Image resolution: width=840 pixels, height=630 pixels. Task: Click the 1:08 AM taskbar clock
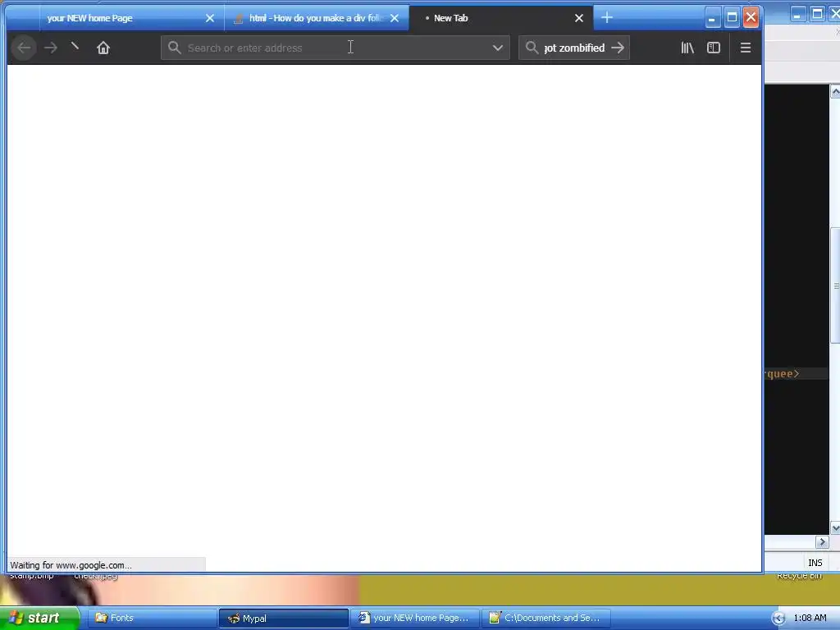(x=810, y=619)
